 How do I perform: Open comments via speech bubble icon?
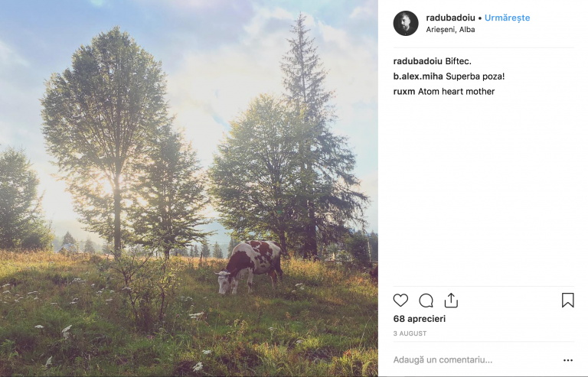pyautogui.click(x=426, y=301)
